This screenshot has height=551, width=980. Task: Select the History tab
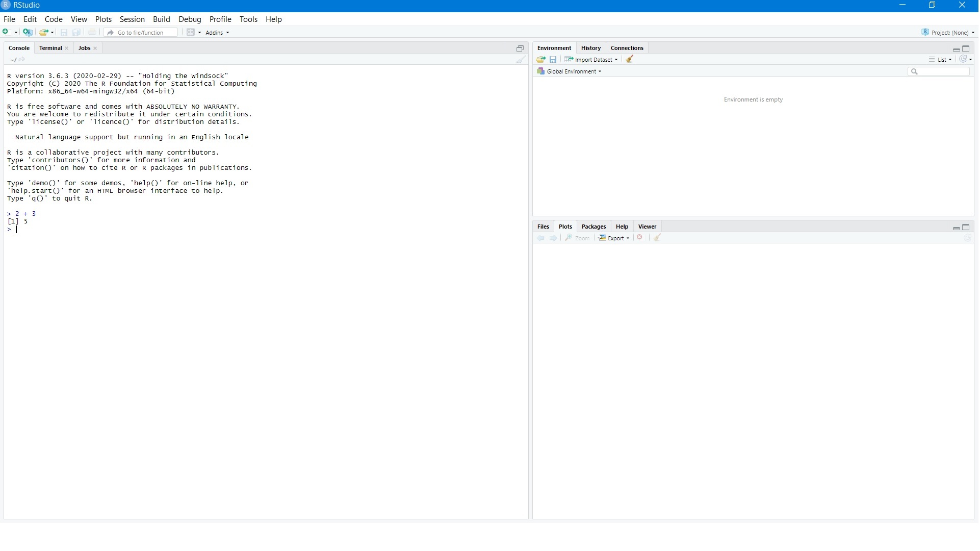tap(591, 47)
